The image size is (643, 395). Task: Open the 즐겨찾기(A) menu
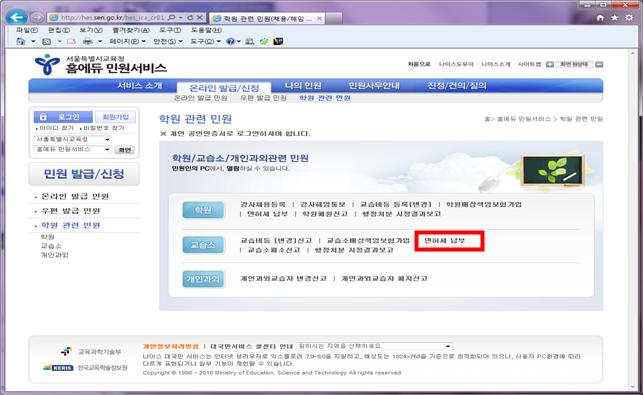pos(131,30)
